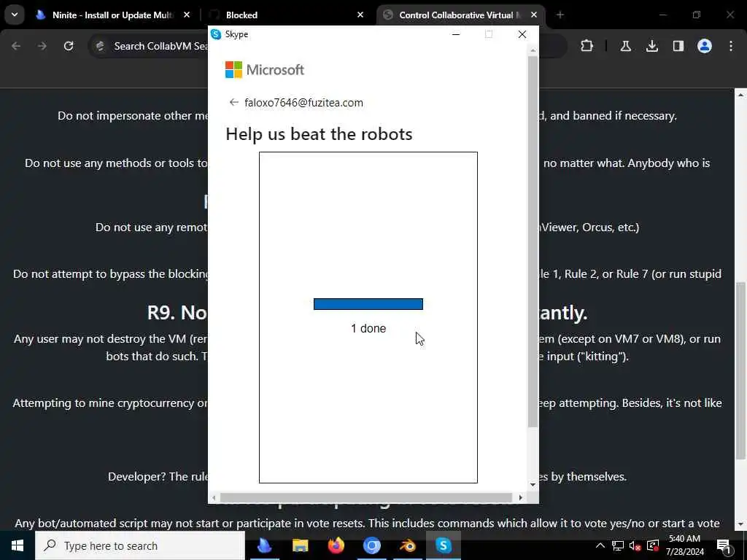The width and height of the screenshot is (747, 560).
Task: Click the scroll down arrow in Skype window
Action: [x=533, y=485]
